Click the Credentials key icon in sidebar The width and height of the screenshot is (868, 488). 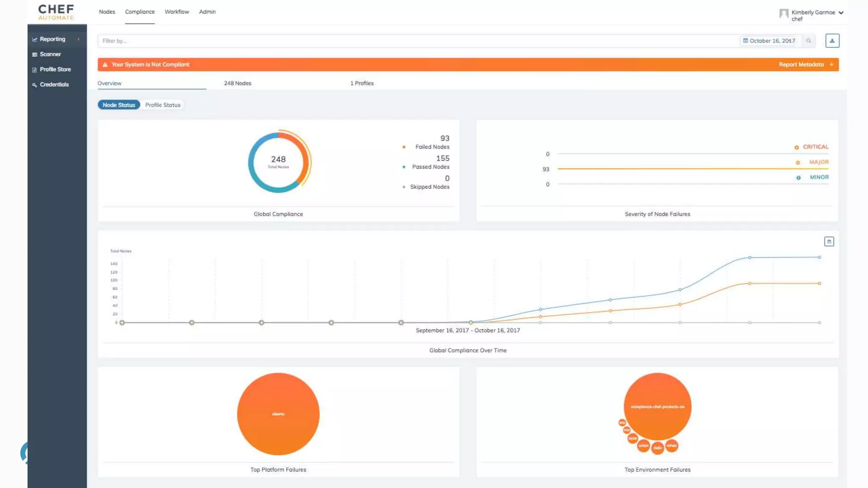[35, 85]
